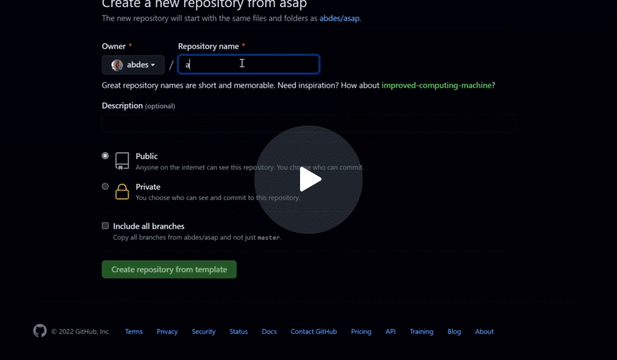The height and width of the screenshot is (360, 617).
Task: Open the Training footer link
Action: coord(421,332)
